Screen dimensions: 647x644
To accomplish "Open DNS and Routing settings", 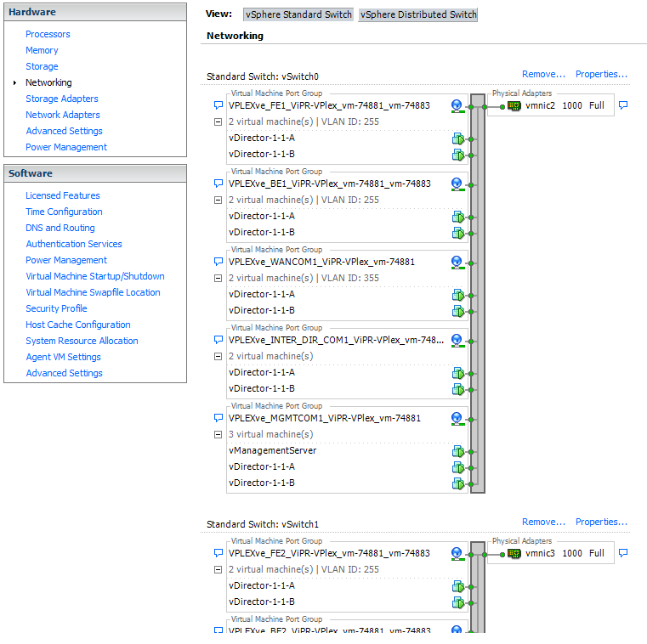I will click(60, 228).
